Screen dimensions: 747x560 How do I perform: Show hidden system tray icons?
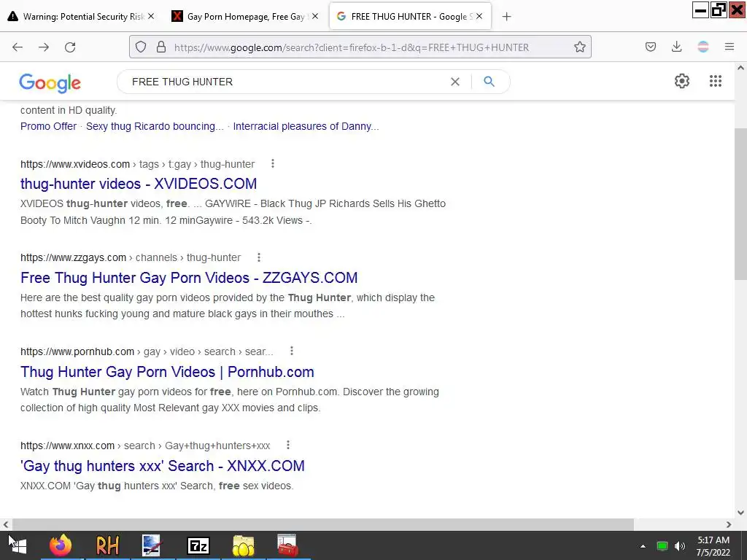643,546
